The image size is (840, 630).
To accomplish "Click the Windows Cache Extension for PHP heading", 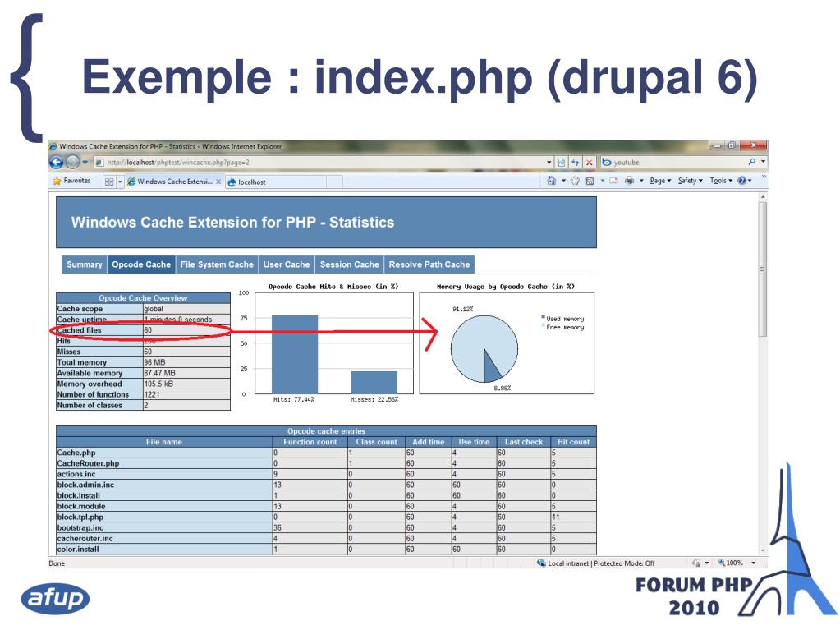I will pyautogui.click(x=232, y=223).
